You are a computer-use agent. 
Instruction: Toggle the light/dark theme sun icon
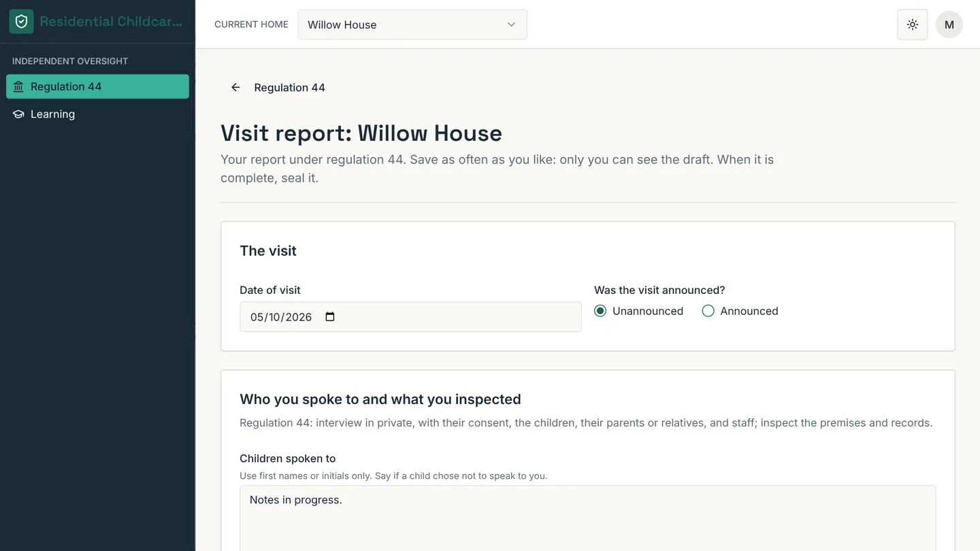click(x=913, y=24)
